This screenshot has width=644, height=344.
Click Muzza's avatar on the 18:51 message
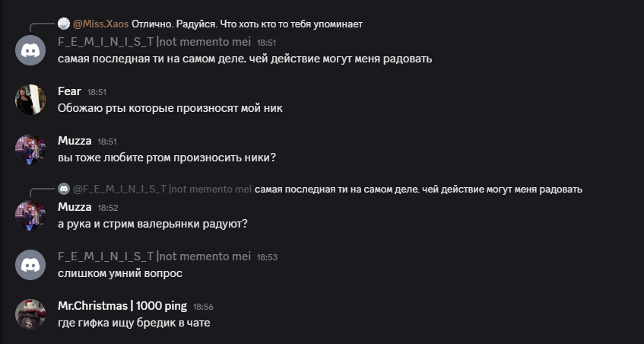(x=30, y=149)
